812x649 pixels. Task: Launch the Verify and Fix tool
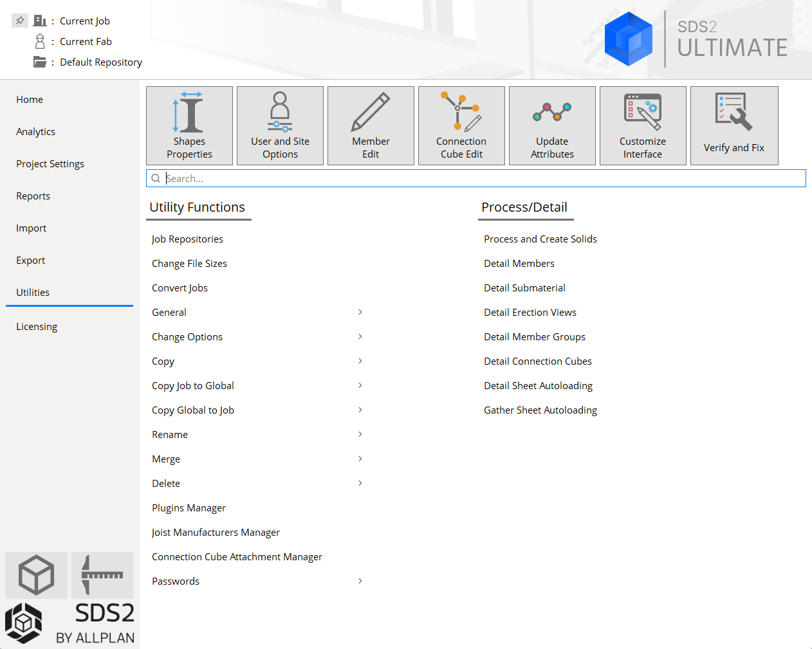tap(734, 126)
